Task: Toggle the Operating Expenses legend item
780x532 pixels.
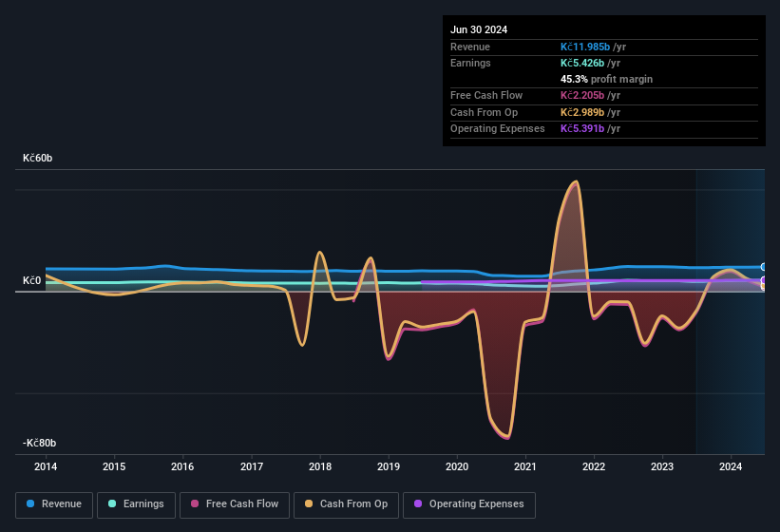Action: [x=468, y=503]
